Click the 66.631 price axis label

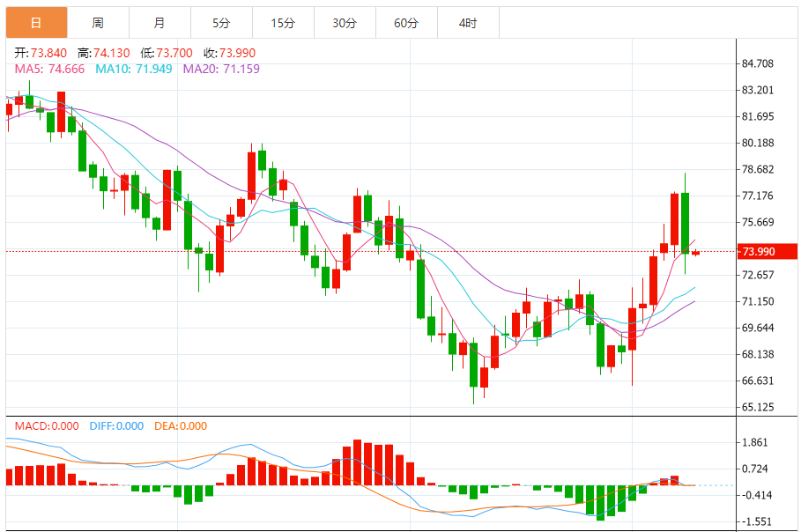pos(758,381)
